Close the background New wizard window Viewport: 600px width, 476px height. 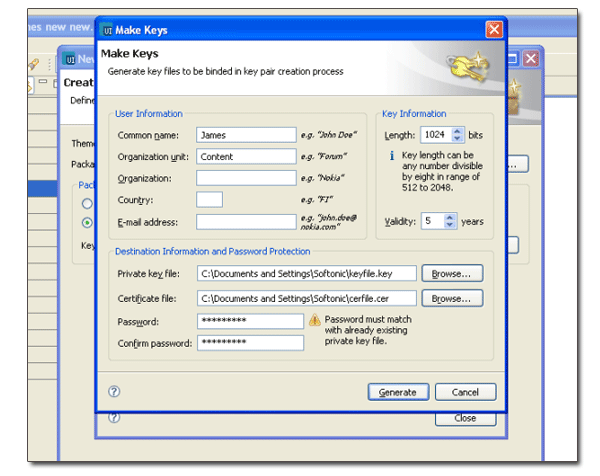coord(531,59)
